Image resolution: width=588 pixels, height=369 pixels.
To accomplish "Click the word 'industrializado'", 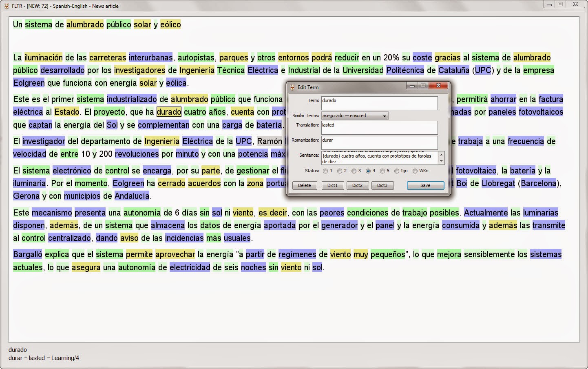I will point(132,99).
